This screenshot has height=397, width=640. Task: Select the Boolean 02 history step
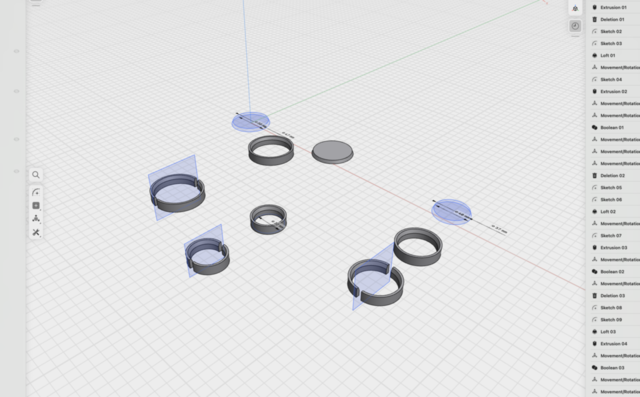pos(613,272)
